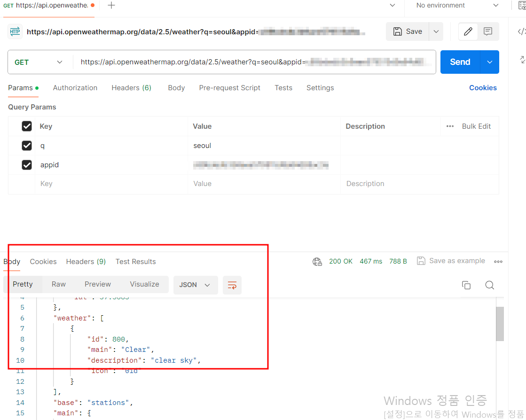Open the GET method dropdown
Image resolution: width=526 pixels, height=420 pixels.
(x=39, y=62)
